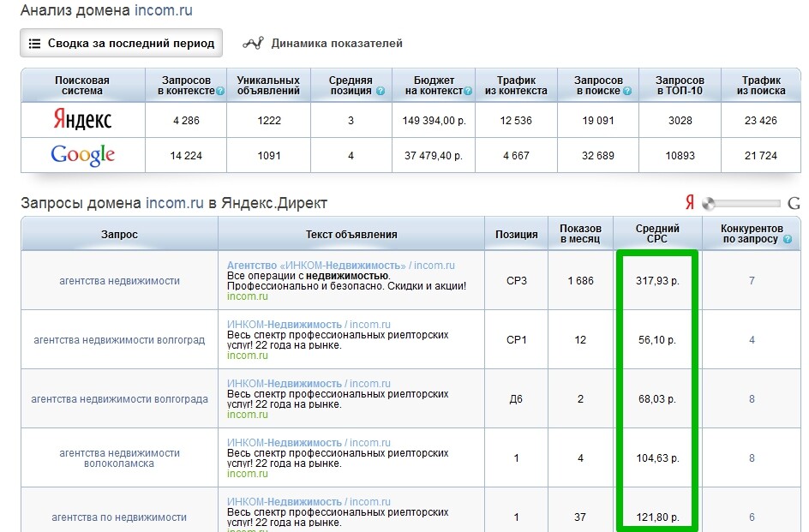
Task: Click Трафик из контекста column header
Action: click(x=516, y=86)
